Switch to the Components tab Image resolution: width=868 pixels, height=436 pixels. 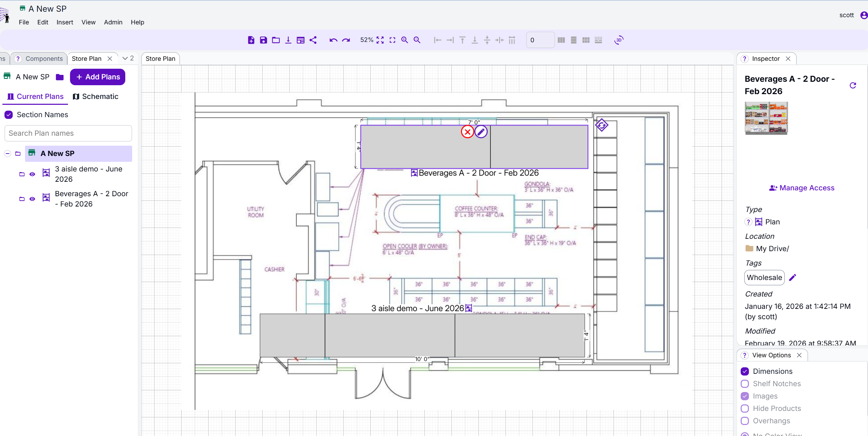click(44, 59)
